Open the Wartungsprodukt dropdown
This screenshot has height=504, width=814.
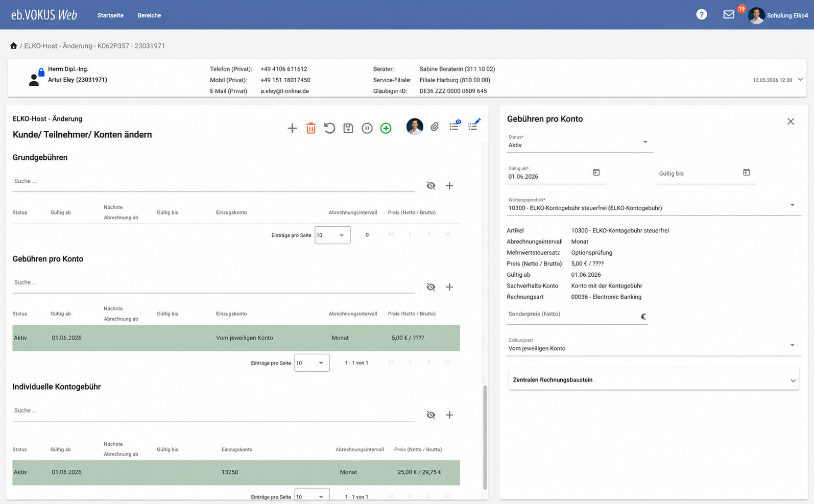tap(654, 205)
